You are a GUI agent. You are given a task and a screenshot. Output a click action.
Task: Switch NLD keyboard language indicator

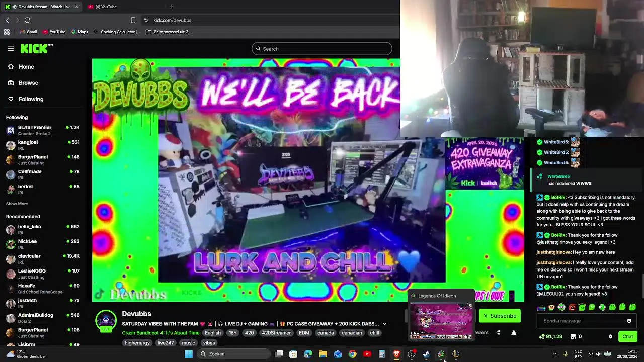[x=579, y=354]
